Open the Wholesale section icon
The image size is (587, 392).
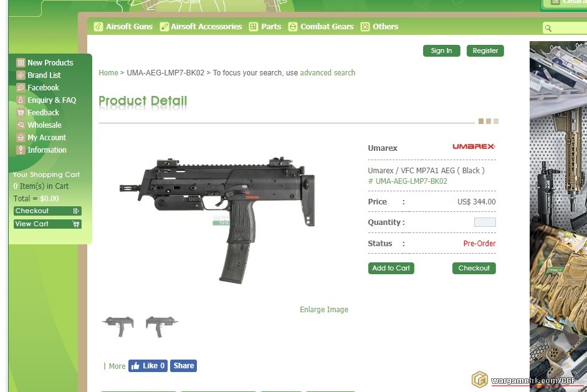click(x=21, y=125)
